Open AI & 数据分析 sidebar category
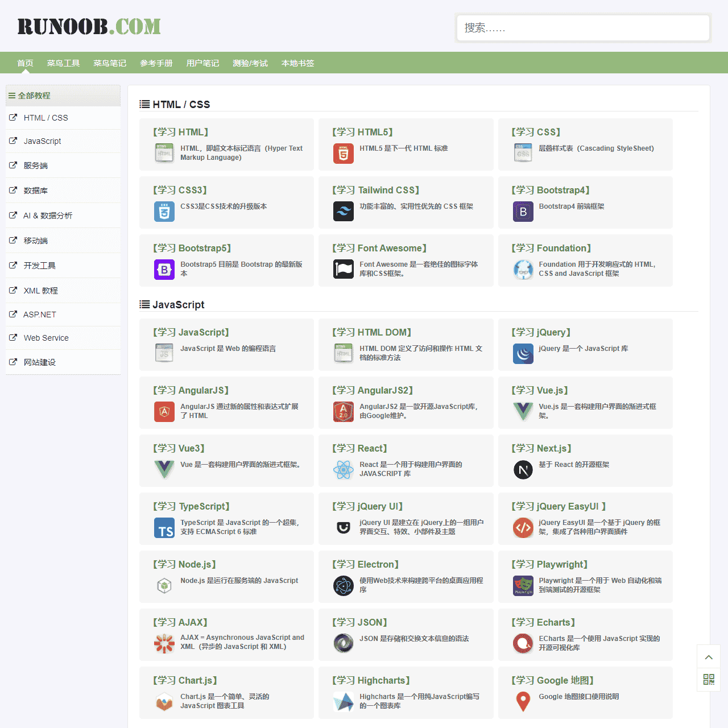 coord(48,216)
